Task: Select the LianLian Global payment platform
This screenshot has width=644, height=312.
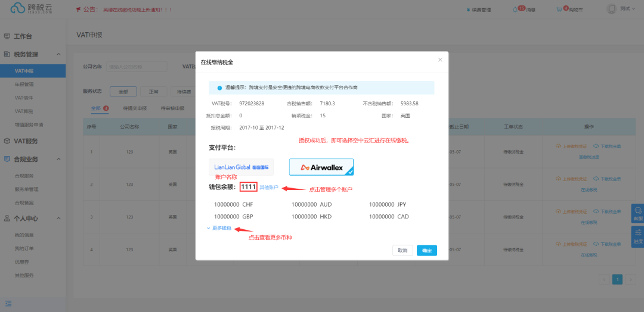Action: (241, 167)
